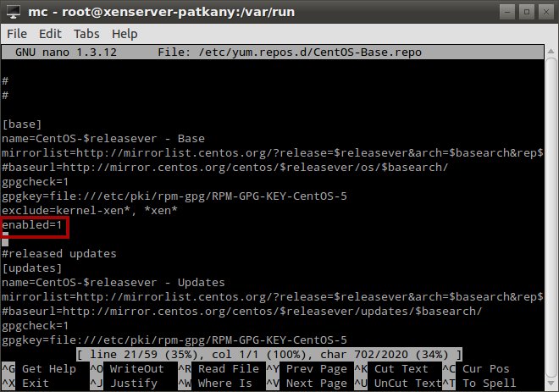Click the [base] section header line
559x392 pixels.
22,124
